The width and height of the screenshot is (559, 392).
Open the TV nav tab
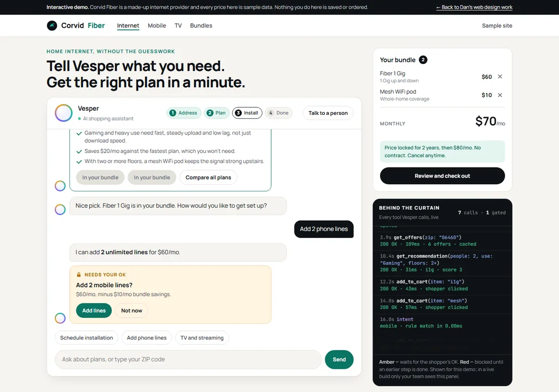(x=178, y=25)
